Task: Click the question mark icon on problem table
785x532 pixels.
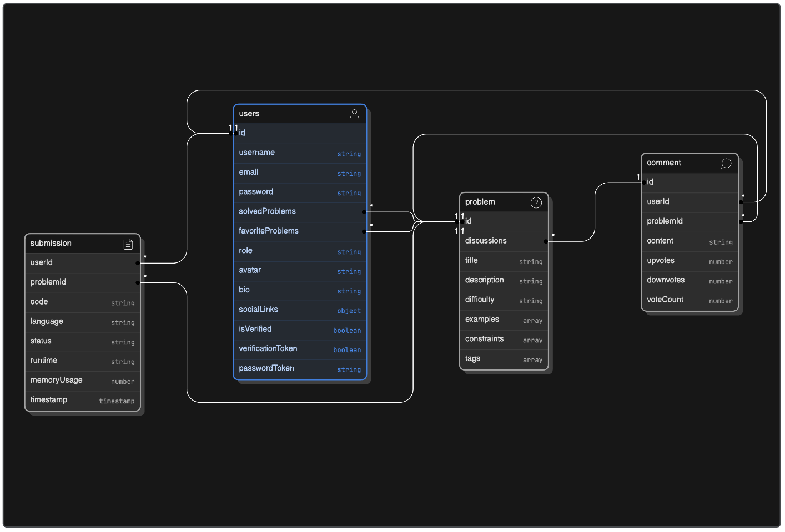Action: click(x=536, y=202)
